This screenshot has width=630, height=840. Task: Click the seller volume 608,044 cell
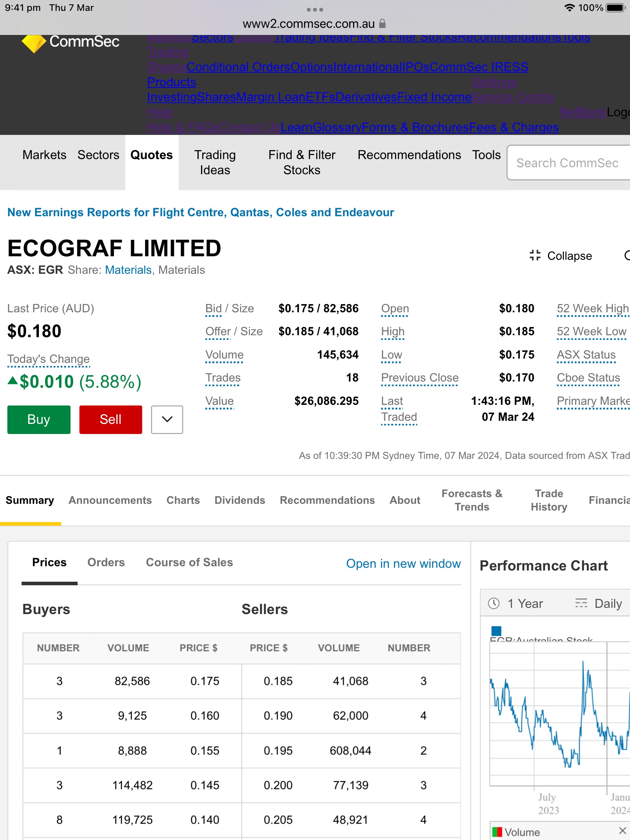coord(350,751)
